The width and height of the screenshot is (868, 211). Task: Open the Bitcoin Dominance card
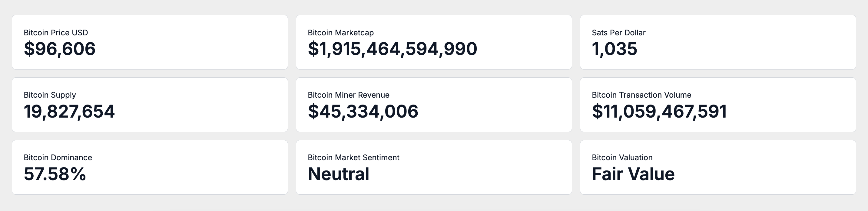(150, 167)
